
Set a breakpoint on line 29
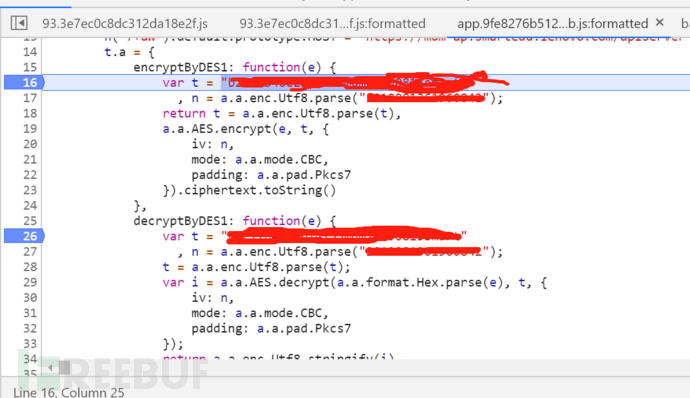coord(30,283)
